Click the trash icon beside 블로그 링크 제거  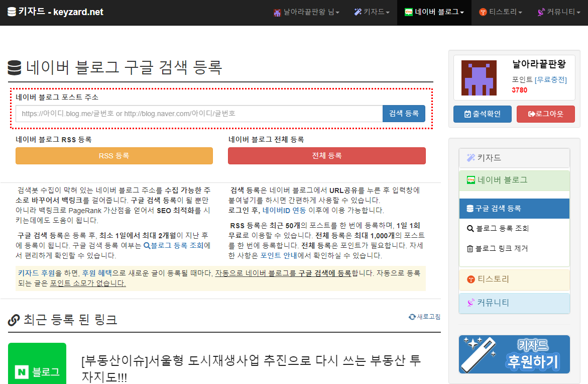click(470, 248)
